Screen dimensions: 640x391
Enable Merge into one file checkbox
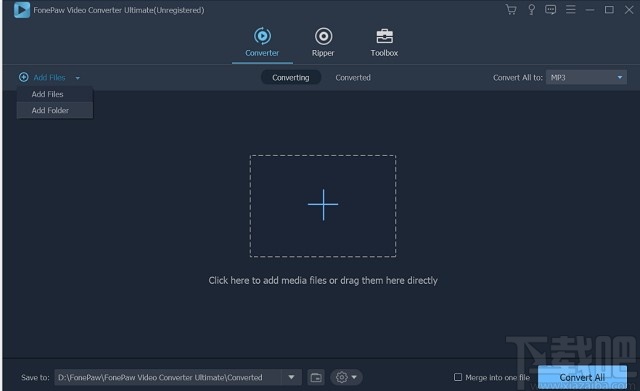click(458, 377)
